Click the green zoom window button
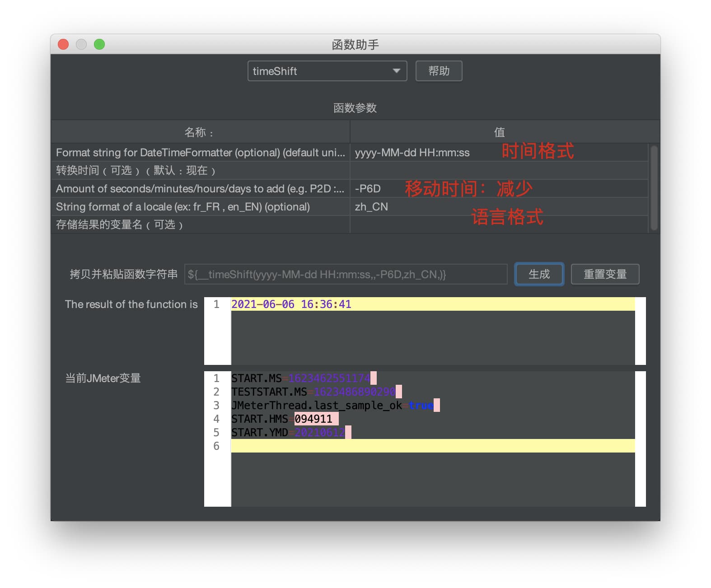The image size is (711, 588). coord(99,44)
